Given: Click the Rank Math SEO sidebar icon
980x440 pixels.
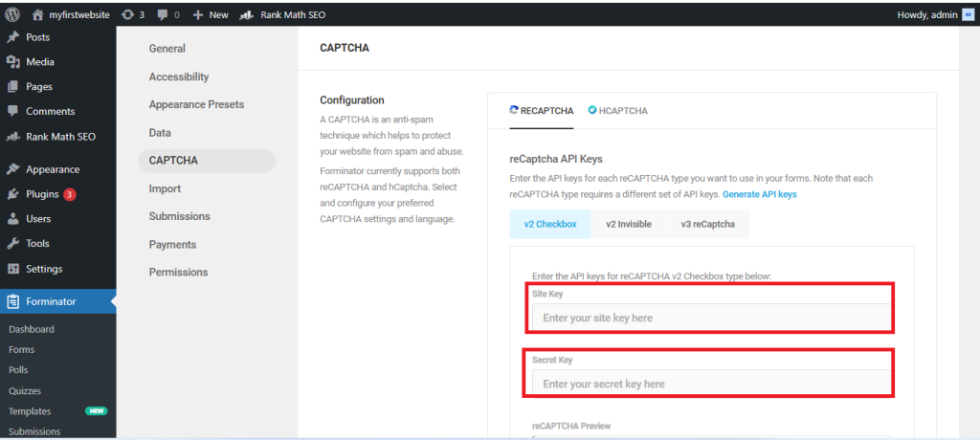Looking at the screenshot, I should pos(11,136).
